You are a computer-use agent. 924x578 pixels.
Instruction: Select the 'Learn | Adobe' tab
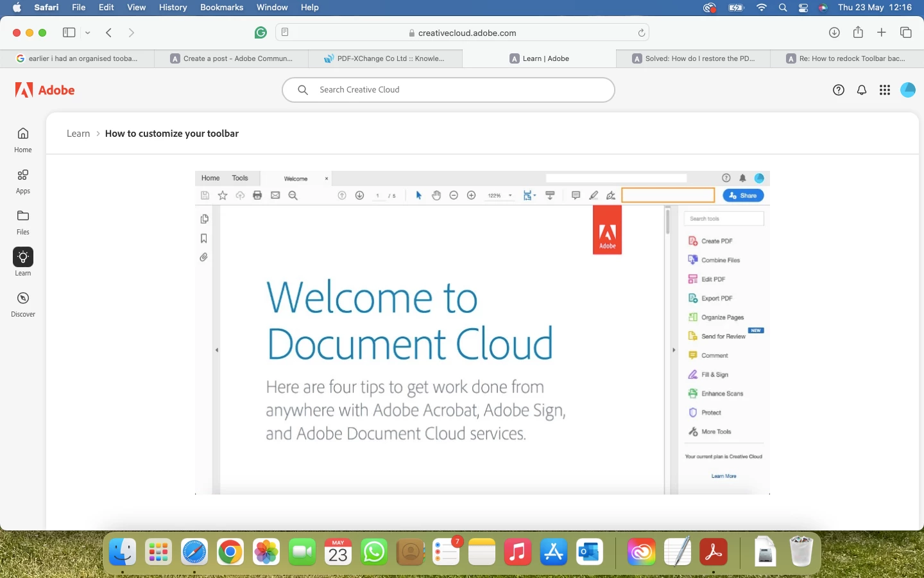point(539,58)
